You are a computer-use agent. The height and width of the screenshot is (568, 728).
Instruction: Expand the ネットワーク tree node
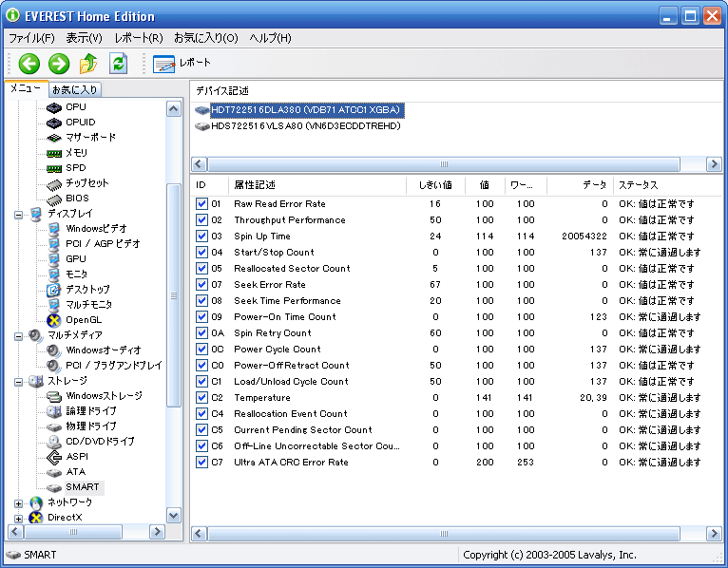[x=18, y=504]
